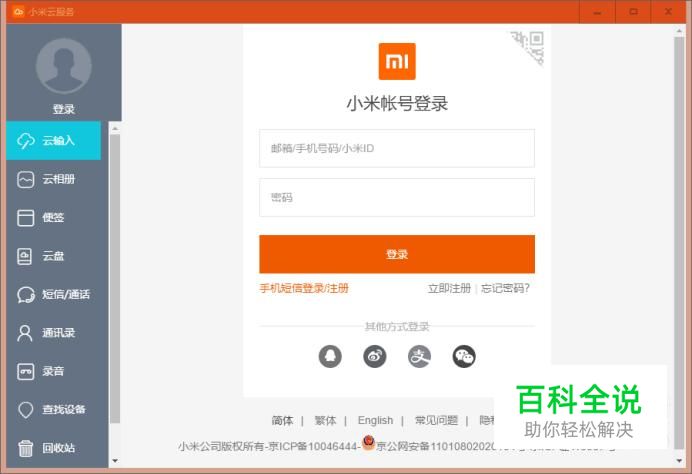
Task: Click the trash can icon beside 回收站
Action: coord(26,448)
